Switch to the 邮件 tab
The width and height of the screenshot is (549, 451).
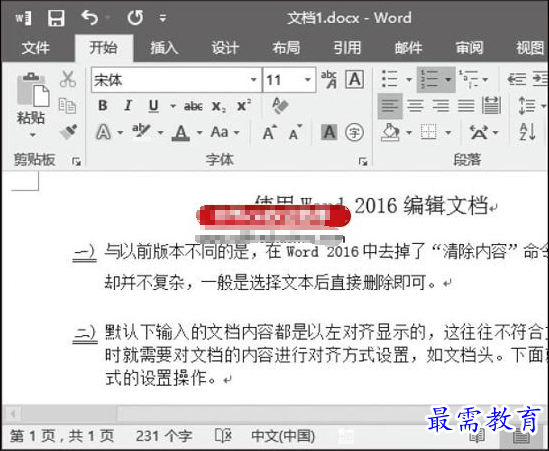tap(409, 48)
